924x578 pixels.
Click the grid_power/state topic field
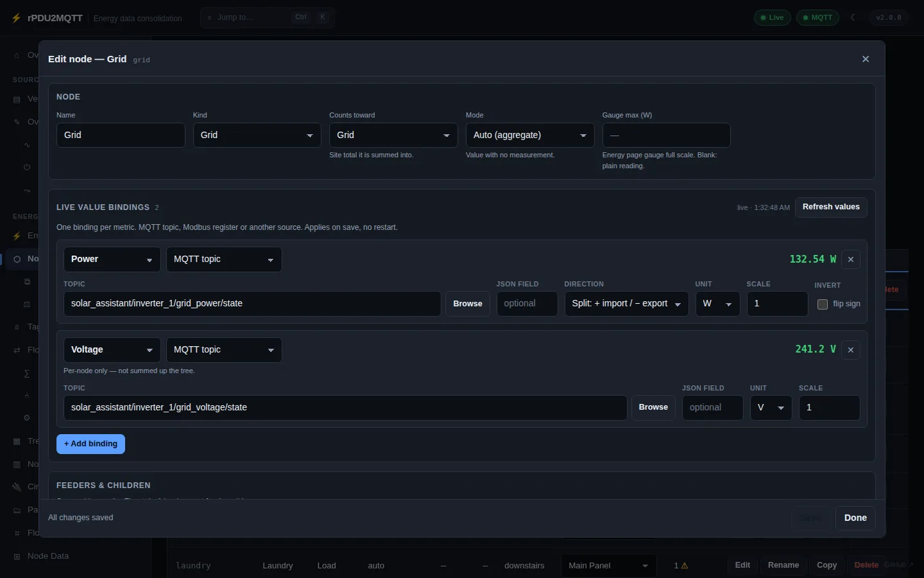(x=252, y=304)
